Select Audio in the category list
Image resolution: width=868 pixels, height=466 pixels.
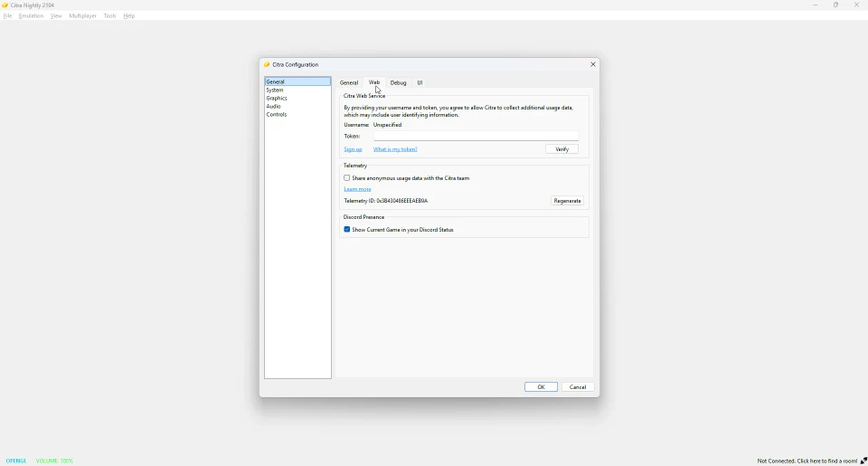tap(297, 107)
